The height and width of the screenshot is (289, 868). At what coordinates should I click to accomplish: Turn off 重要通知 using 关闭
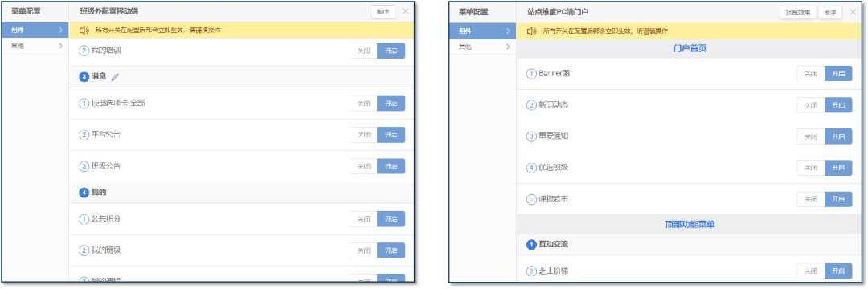click(811, 136)
